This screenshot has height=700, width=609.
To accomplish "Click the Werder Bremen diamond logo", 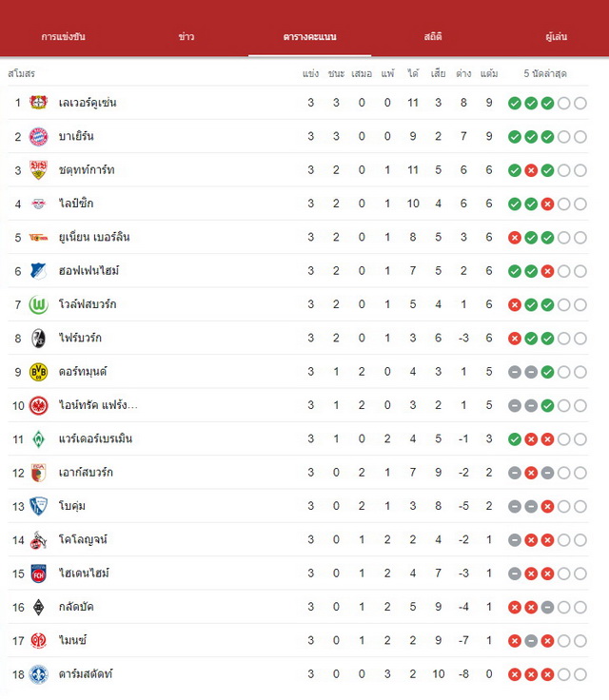I will tap(39, 439).
